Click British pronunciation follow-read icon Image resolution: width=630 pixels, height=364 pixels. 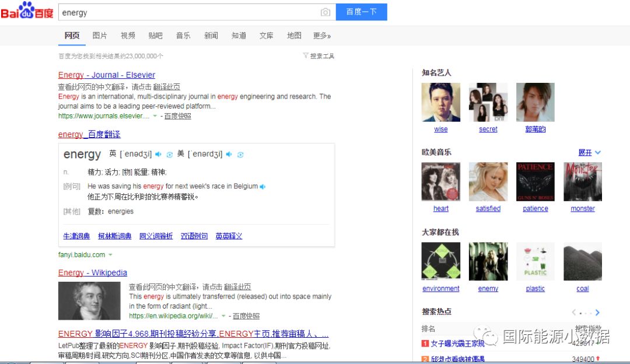pyautogui.click(x=170, y=155)
